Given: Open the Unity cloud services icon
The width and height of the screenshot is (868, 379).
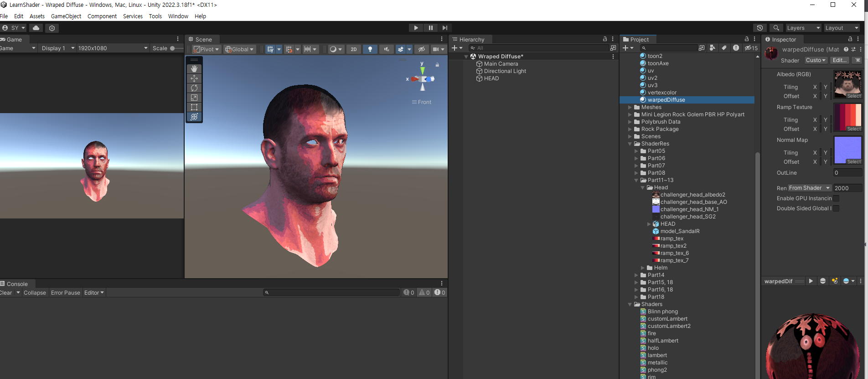Looking at the screenshot, I should (x=36, y=28).
